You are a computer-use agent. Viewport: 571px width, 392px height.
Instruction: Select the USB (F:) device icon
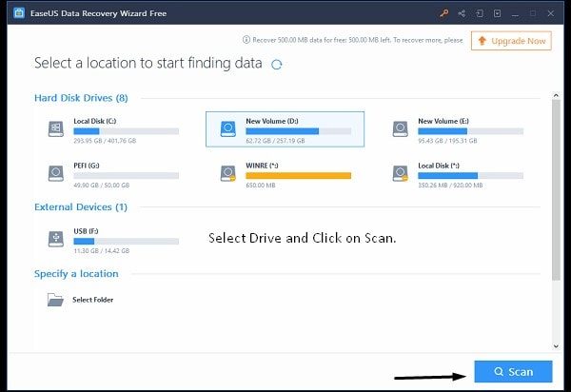tap(56, 239)
